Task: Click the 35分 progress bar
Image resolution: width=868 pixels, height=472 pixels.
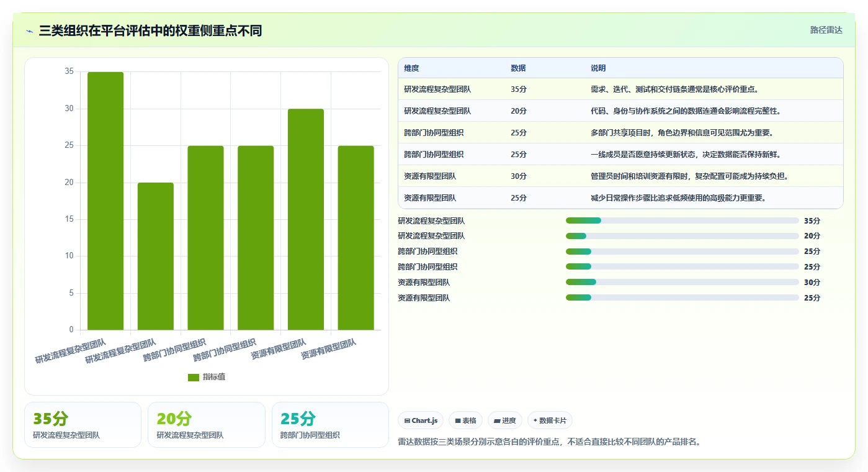Action: [x=682, y=220]
